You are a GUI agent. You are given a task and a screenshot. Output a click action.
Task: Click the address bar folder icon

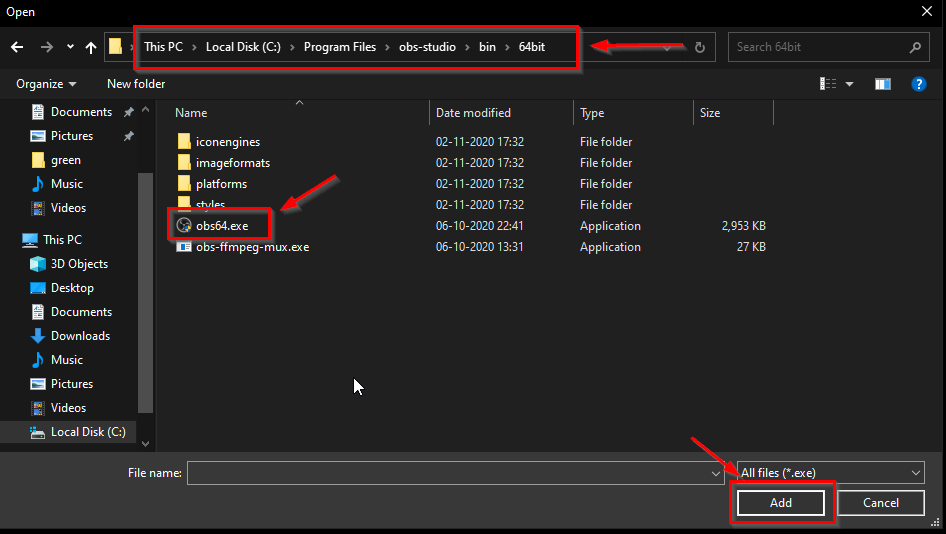115,46
